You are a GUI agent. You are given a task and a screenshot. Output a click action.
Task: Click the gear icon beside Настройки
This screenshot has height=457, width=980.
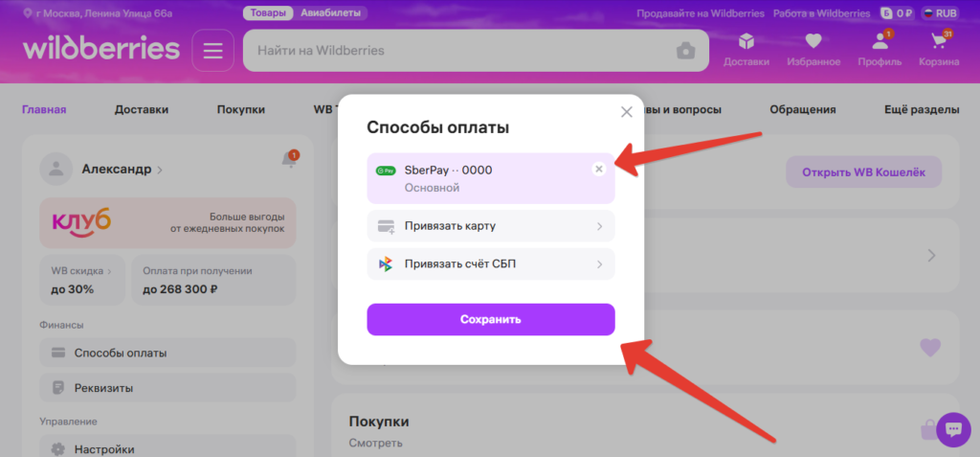click(x=58, y=449)
